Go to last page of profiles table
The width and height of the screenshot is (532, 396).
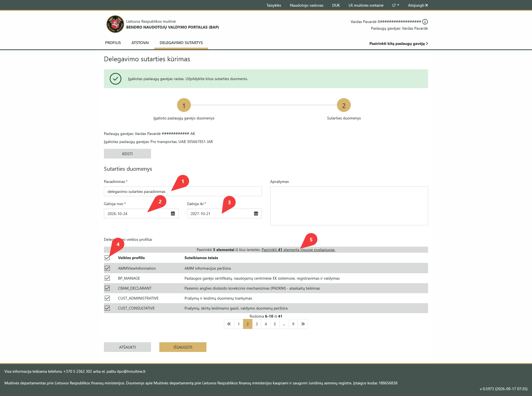point(303,324)
